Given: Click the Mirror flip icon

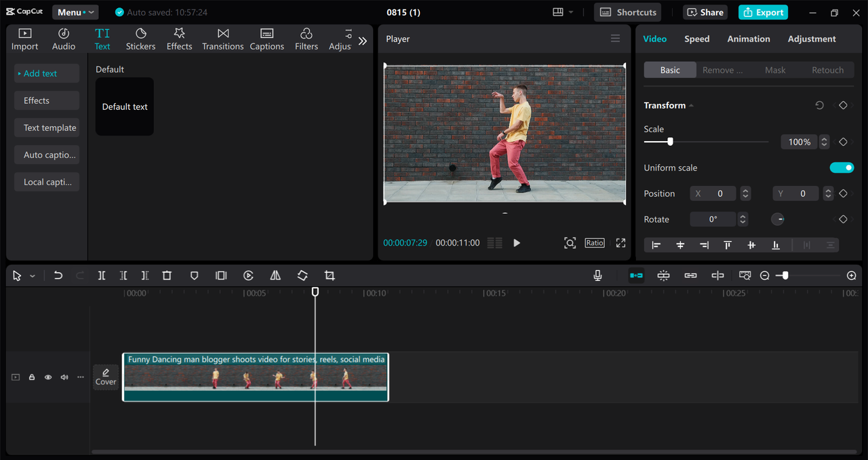Looking at the screenshot, I should pos(275,275).
